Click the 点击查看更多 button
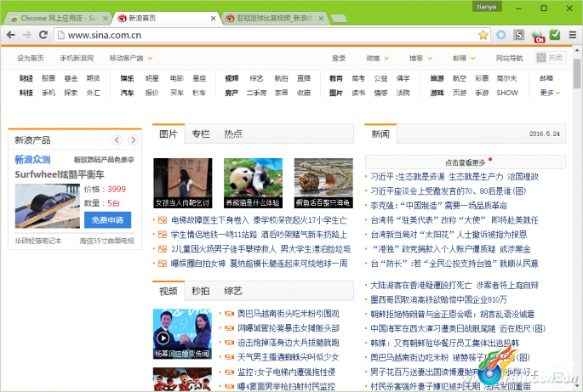 (466, 162)
